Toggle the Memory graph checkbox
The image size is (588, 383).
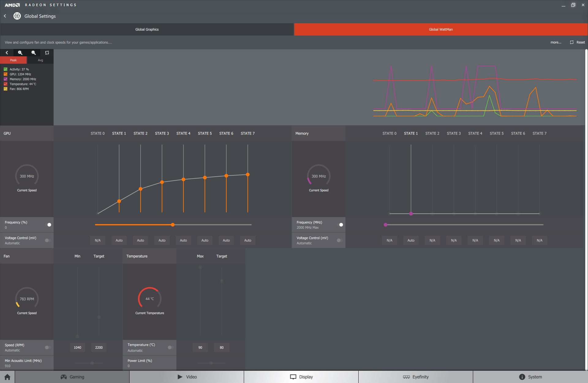6,79
